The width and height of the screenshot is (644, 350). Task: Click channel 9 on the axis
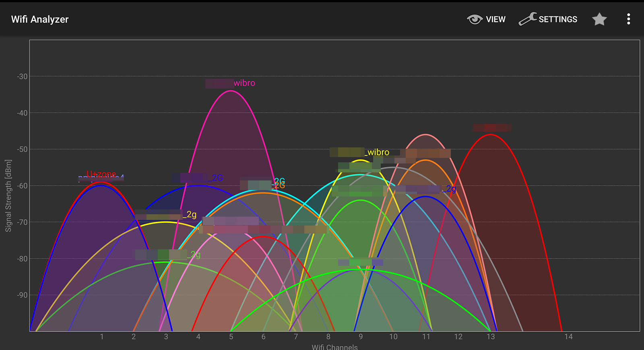coord(361,337)
